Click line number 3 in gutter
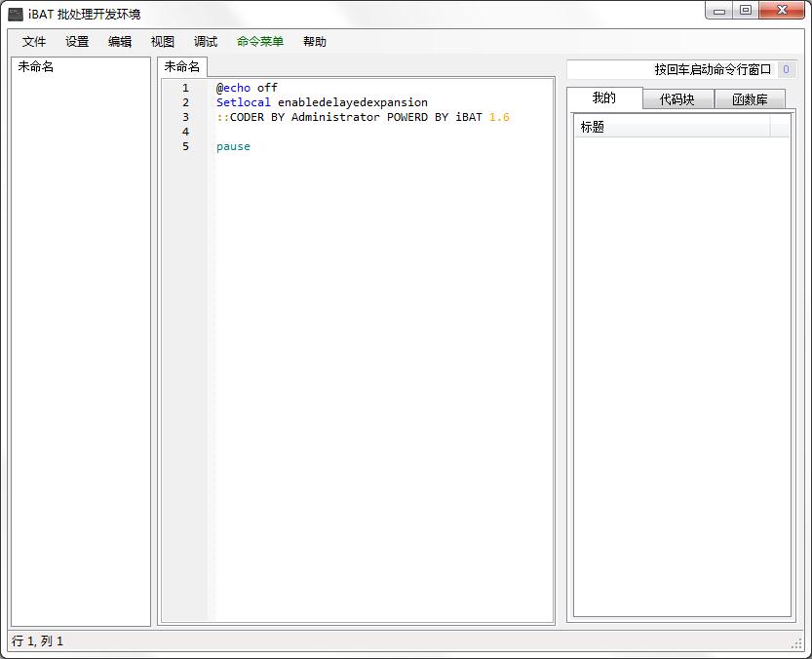Screen dimensions: 812x659 pos(185,117)
